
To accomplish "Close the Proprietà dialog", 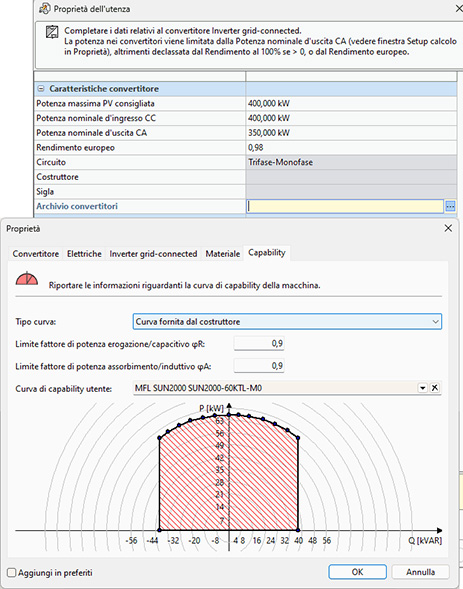I will pyautogui.click(x=448, y=228).
